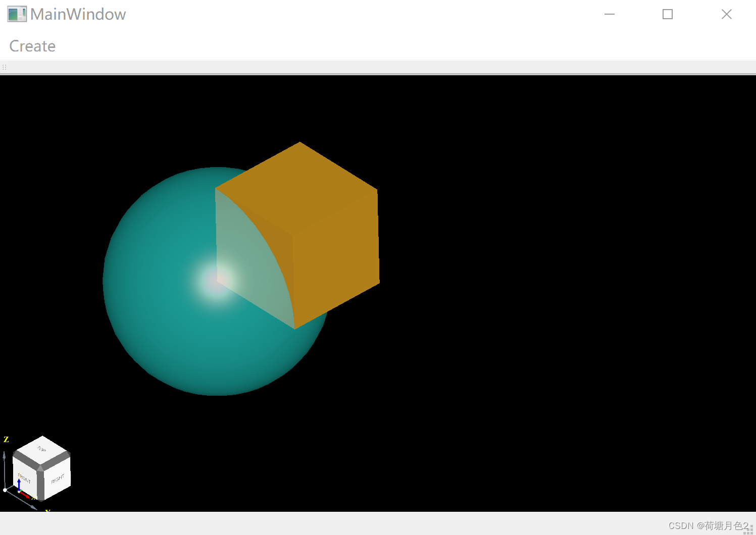Click the RIGHT face of the view cube
756x535 pixels.
point(58,478)
